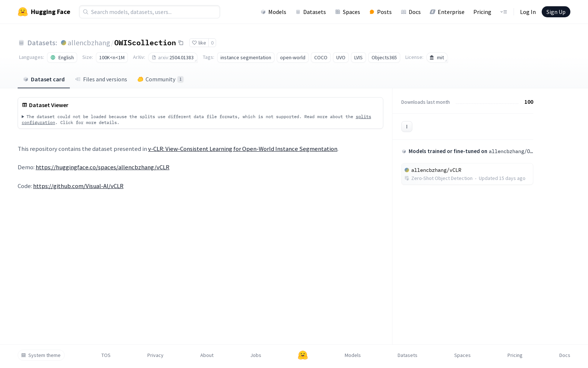Open the GitHub vCLR code link
Viewport: 588px width, 368px height.
[78, 186]
